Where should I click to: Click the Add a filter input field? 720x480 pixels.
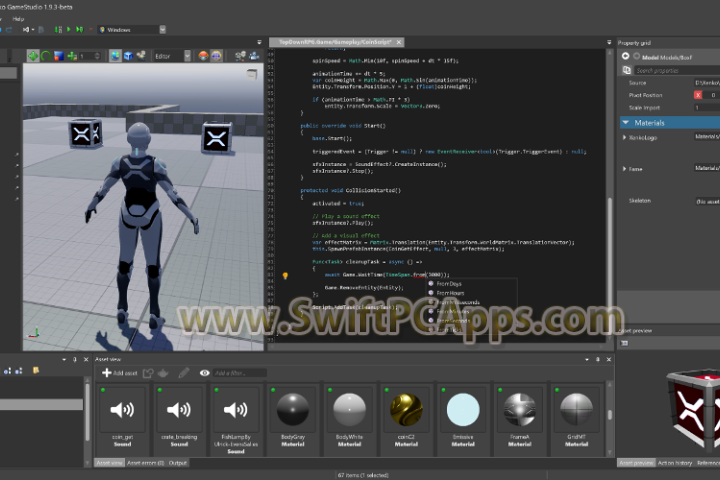click(x=240, y=373)
